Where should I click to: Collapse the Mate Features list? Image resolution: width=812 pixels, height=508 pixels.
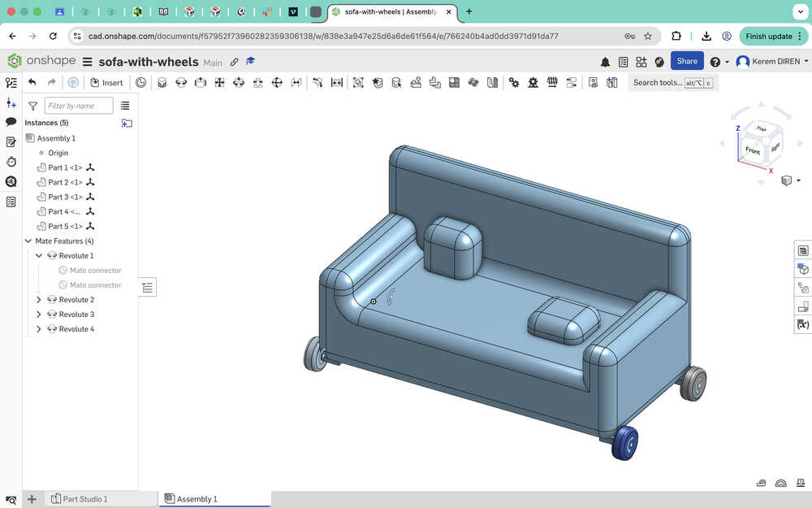[x=28, y=241]
